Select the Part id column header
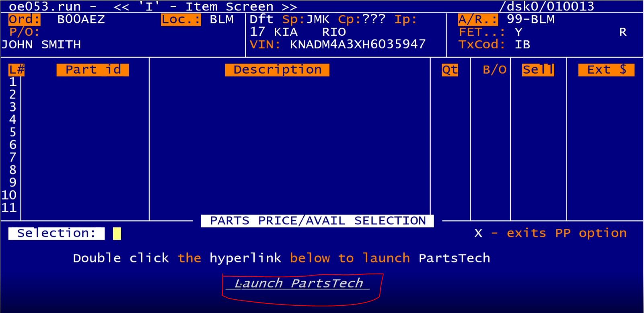 [93, 70]
